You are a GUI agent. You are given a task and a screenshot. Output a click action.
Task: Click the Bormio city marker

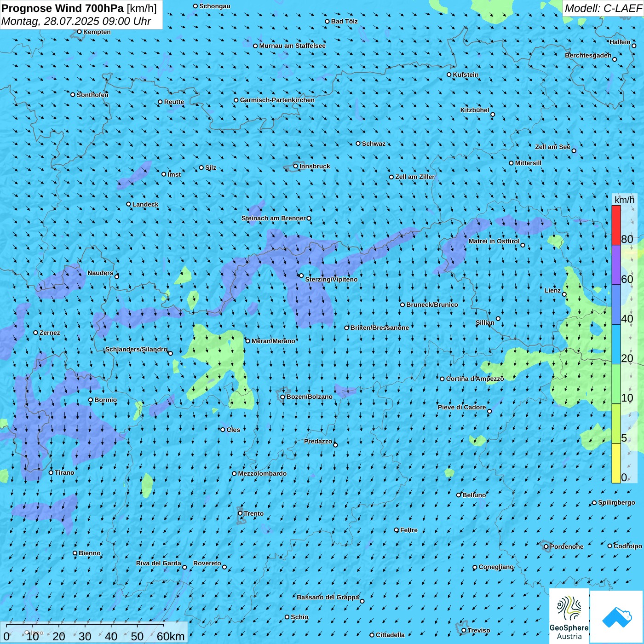click(x=91, y=400)
